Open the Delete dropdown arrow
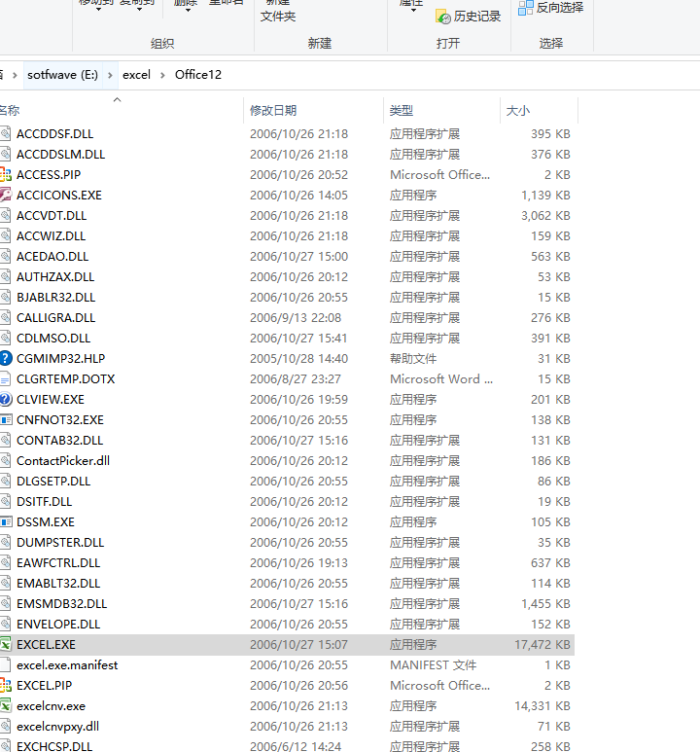This screenshot has height=752, width=700. 188,10
